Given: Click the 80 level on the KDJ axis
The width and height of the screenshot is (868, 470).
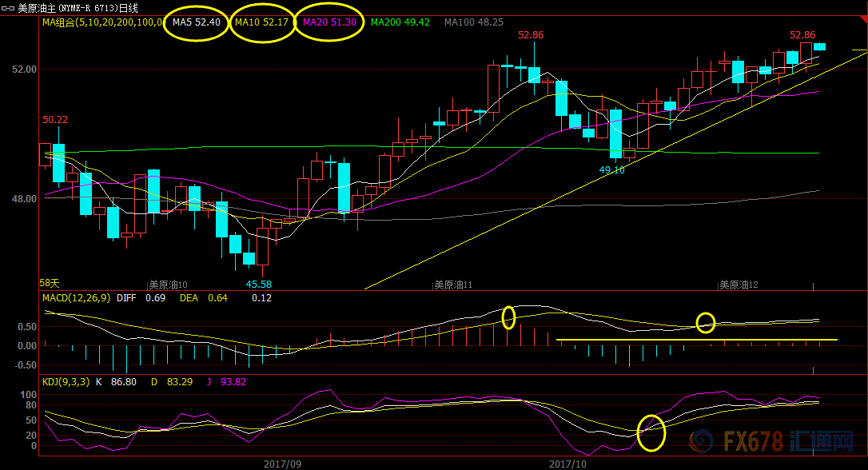Looking at the screenshot, I should (31, 405).
